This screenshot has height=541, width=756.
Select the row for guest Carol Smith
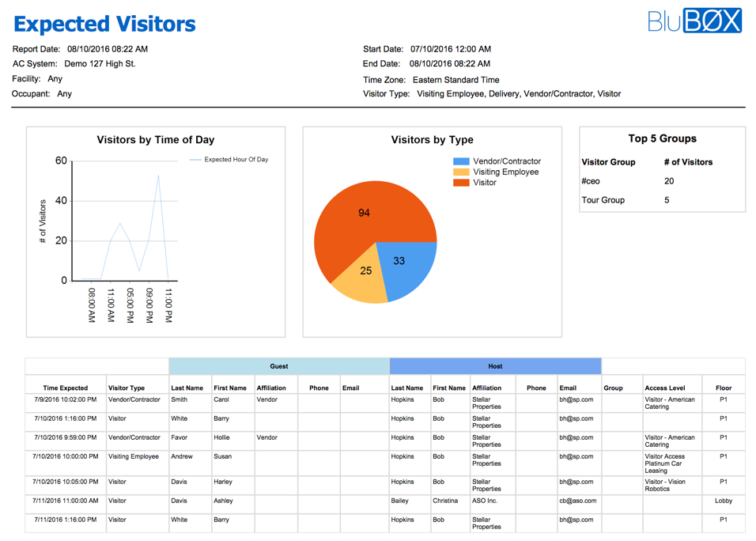pyautogui.click(x=221, y=399)
